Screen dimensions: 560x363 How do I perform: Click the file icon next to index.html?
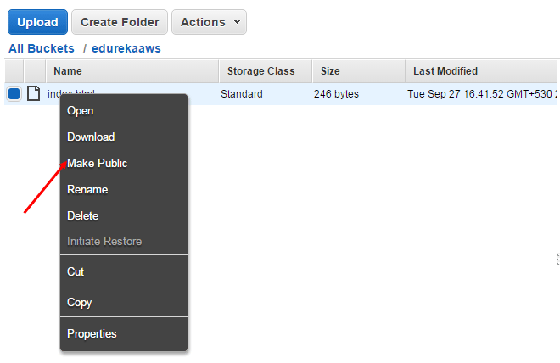[x=34, y=94]
